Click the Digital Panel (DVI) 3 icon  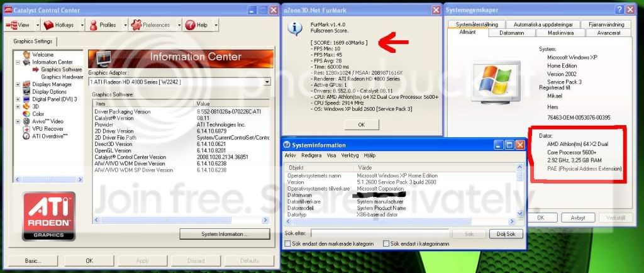[26, 99]
